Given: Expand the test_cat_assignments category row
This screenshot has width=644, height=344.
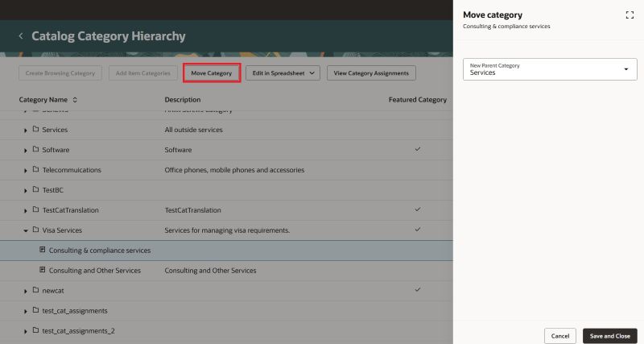Looking at the screenshot, I should (26, 312).
